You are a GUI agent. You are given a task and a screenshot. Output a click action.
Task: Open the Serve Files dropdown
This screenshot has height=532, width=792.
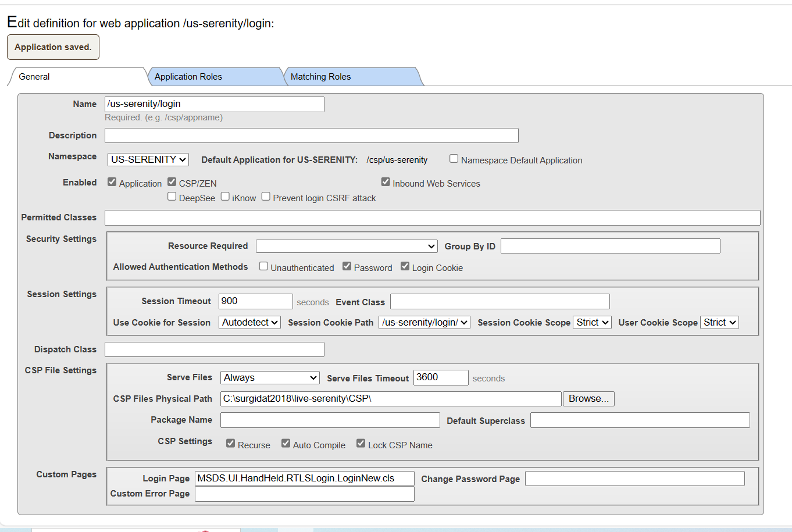270,378
